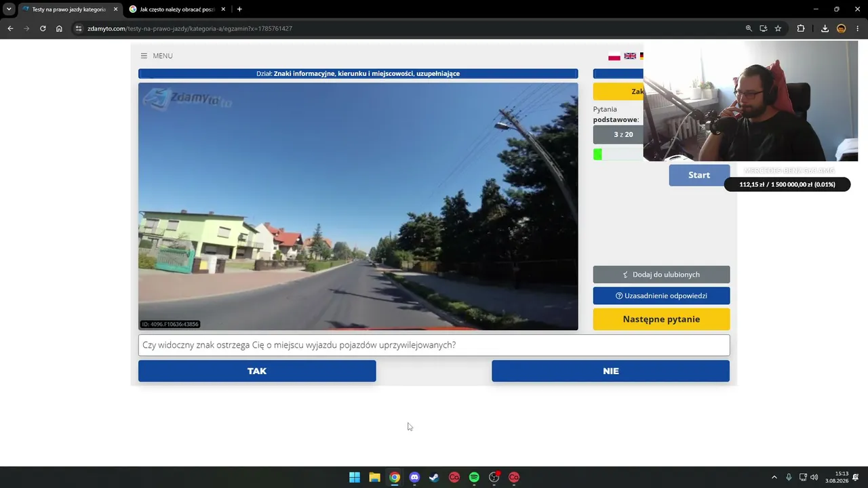Open volume control tray icon

[x=814, y=477]
